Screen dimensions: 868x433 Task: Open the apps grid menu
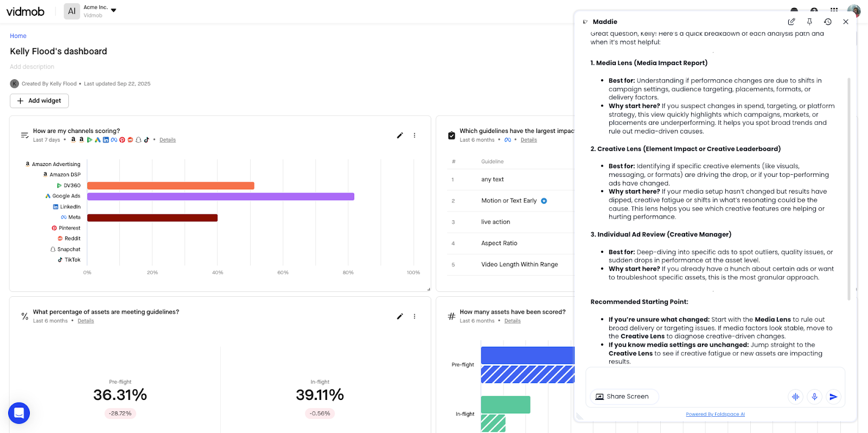coord(834,10)
